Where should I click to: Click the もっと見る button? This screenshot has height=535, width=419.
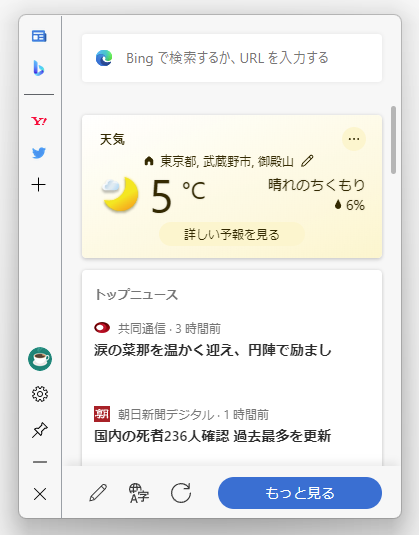(x=300, y=493)
